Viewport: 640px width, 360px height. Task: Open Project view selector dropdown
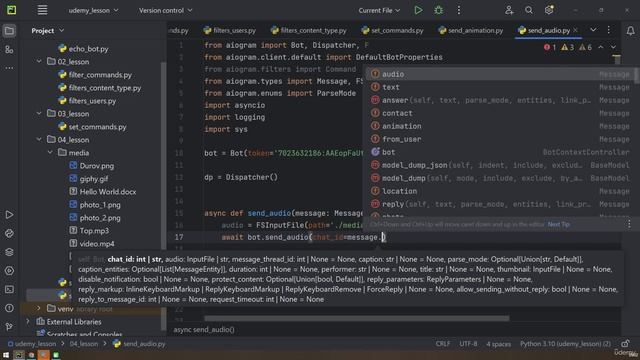pos(48,31)
